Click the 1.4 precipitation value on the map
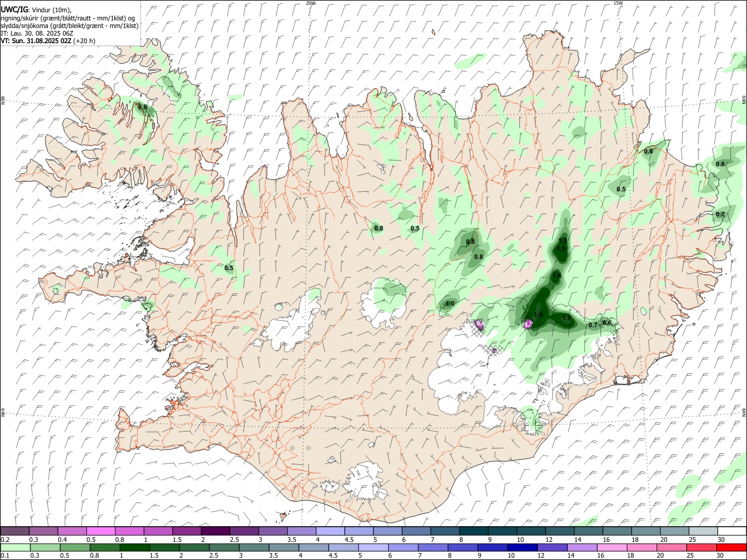Viewport: 747px width, 560px height. [x=557, y=275]
